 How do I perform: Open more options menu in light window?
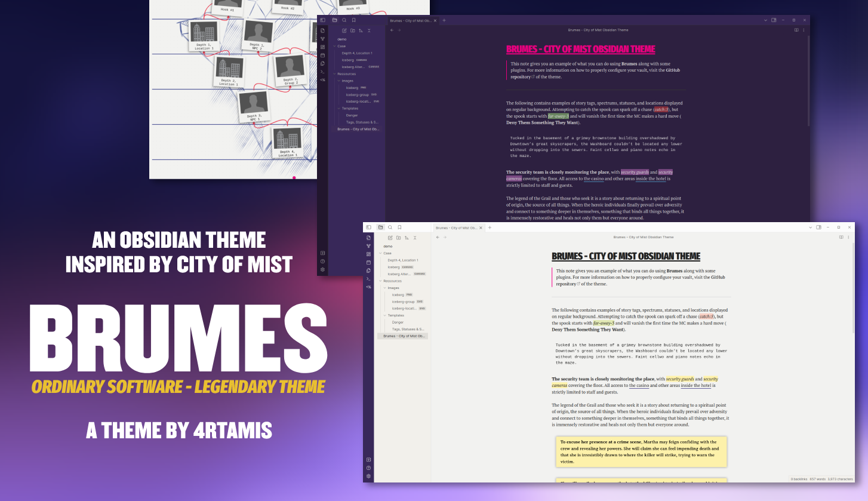(848, 237)
